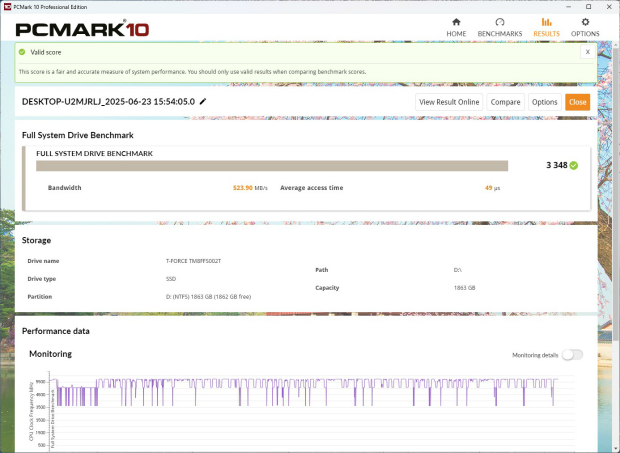Click the PCMark 10 logo
Viewport: 620px width, 453px height.
point(82,29)
